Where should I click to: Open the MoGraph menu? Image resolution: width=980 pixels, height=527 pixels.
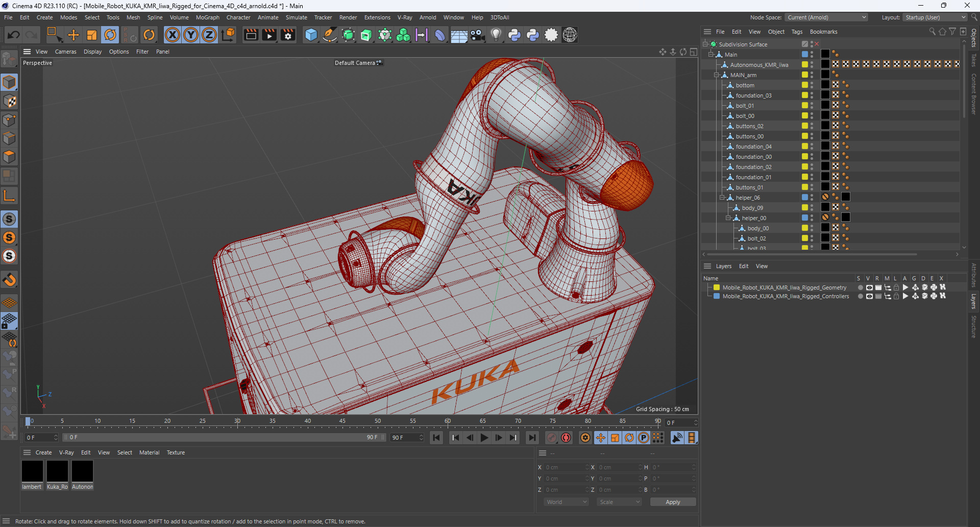point(208,17)
